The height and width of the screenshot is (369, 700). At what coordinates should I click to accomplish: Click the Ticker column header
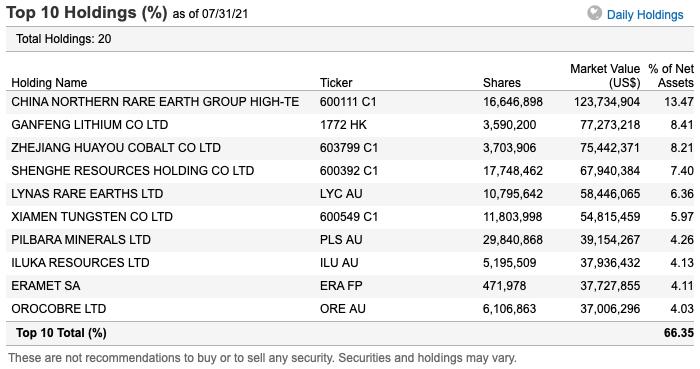[336, 83]
